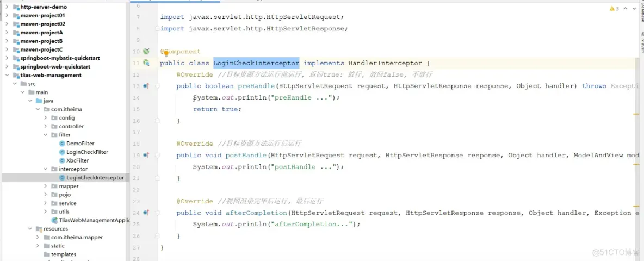Image resolution: width=644 pixels, height=261 pixels.
Task: Click the import HttpServletRequest line
Action: click(x=252, y=17)
